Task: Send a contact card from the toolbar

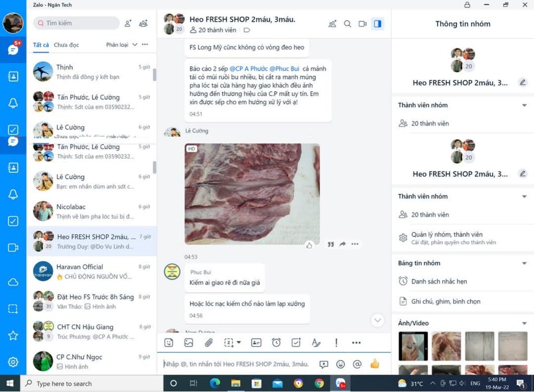Action: [x=256, y=342]
